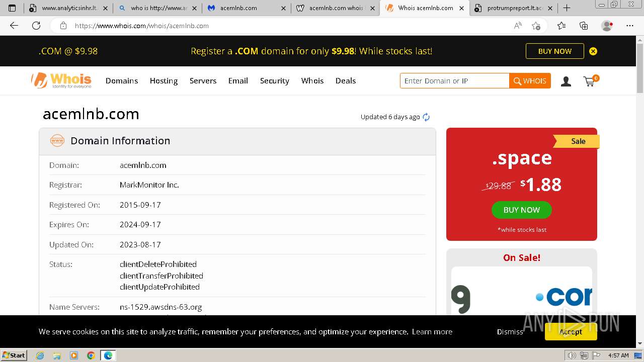This screenshot has width=644, height=362.
Task: Open the Email menu
Action: [238, 81]
